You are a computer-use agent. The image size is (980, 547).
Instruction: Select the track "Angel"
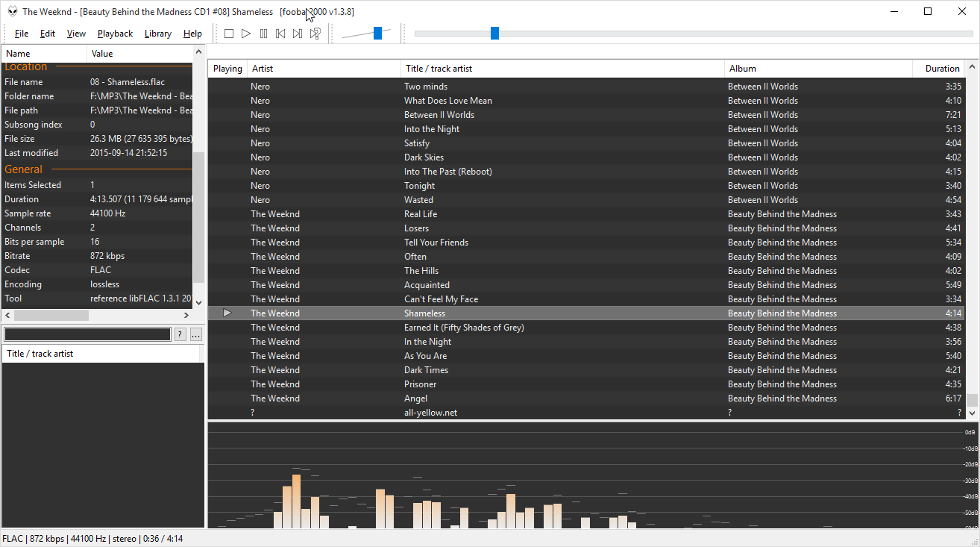[586, 398]
